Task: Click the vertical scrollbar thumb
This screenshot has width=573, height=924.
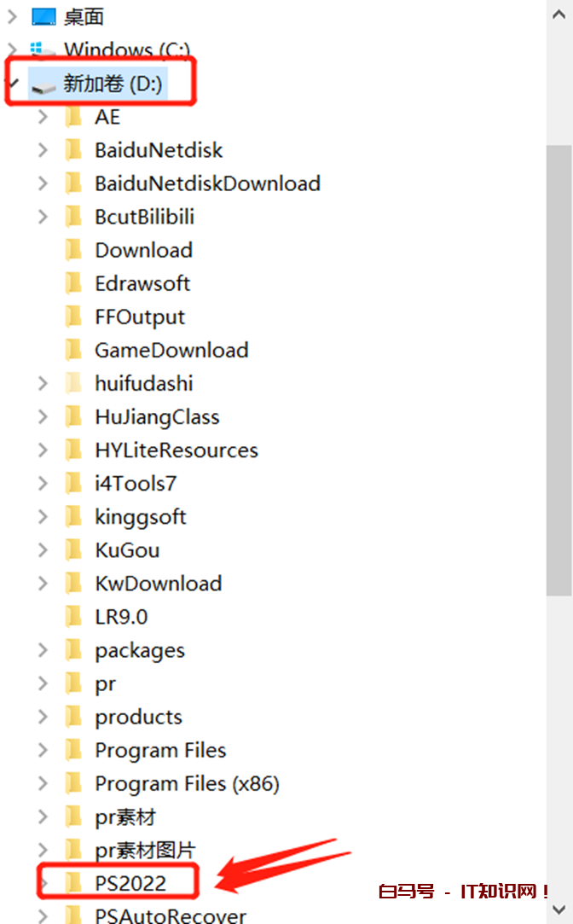Action: click(559, 367)
